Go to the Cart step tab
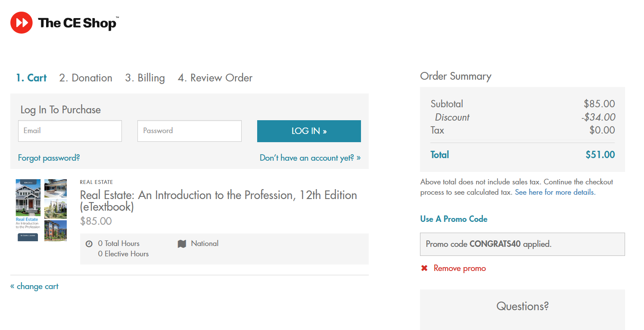644x330 pixels. (x=31, y=78)
